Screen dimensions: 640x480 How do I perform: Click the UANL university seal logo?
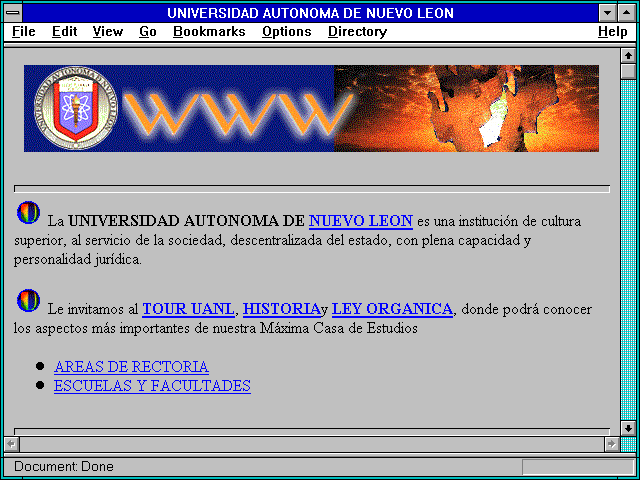(76, 108)
